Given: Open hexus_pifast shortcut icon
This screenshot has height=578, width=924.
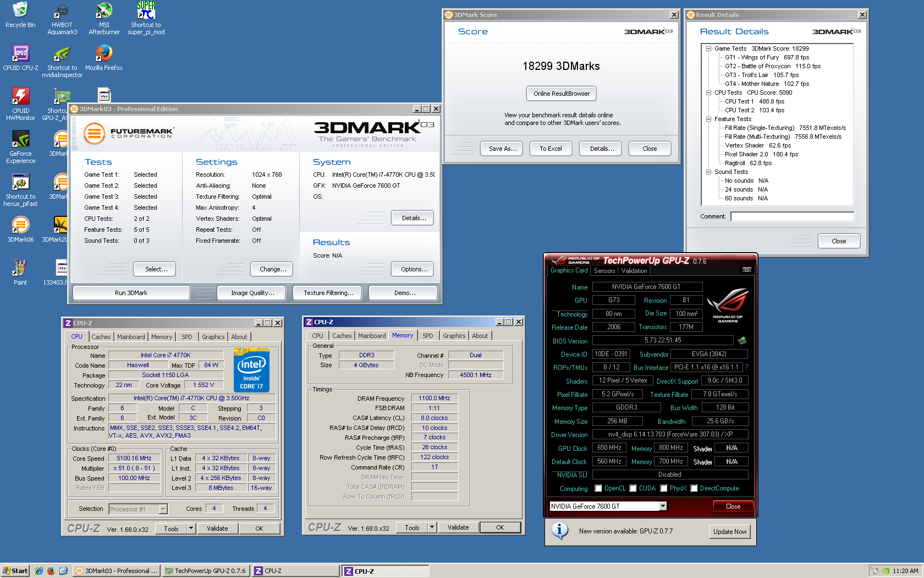Looking at the screenshot, I should (x=20, y=190).
